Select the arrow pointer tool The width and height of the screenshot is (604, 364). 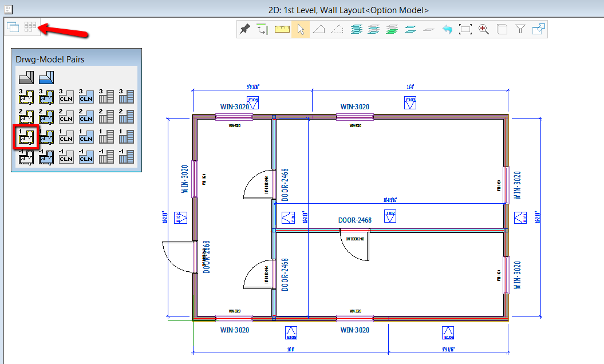coord(301,29)
